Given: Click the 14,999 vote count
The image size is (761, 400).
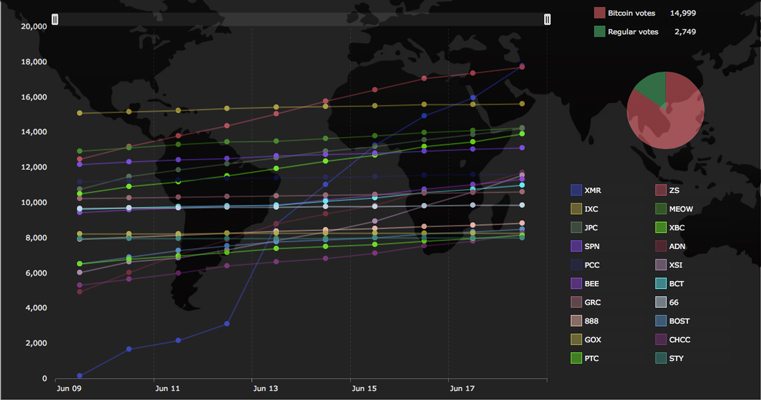Looking at the screenshot, I should click(683, 13).
